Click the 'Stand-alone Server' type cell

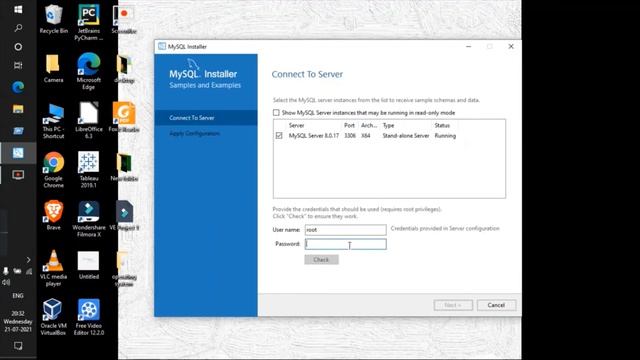point(406,136)
